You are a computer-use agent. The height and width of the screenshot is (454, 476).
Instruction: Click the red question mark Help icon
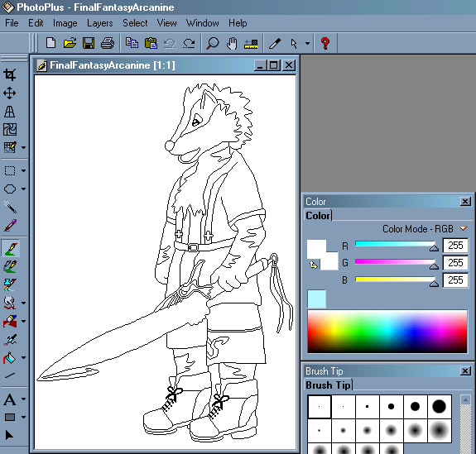tap(325, 43)
